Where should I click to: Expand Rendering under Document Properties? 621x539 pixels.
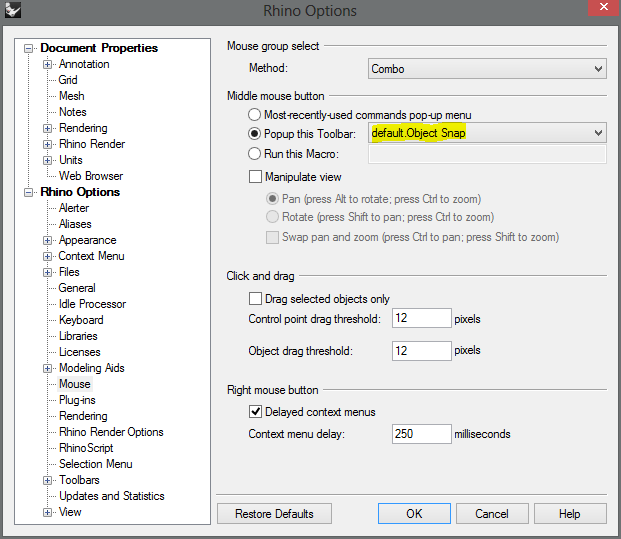click(x=48, y=128)
